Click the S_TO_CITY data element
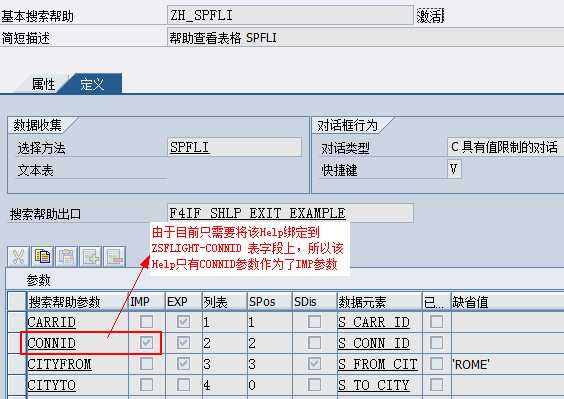This screenshot has width=564, height=399. click(379, 385)
